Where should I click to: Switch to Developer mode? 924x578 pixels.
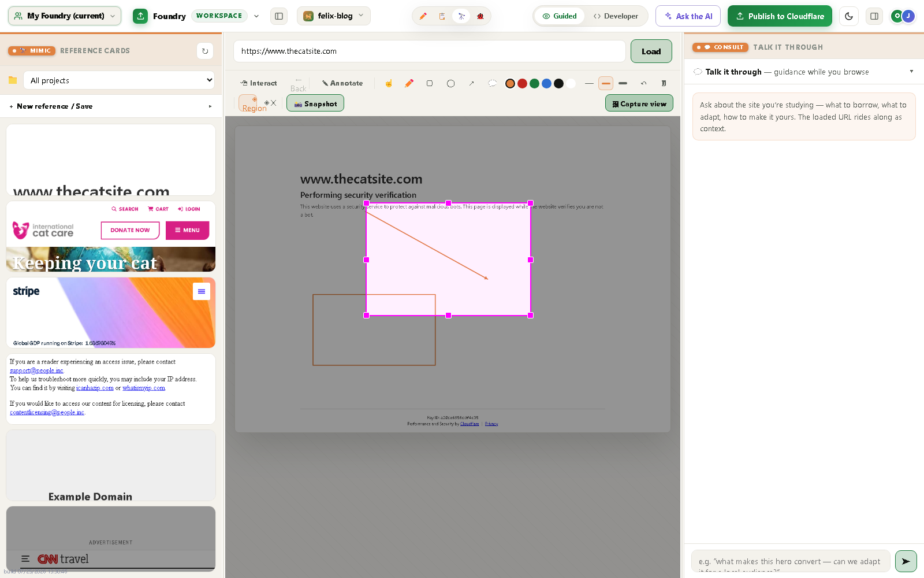616,16
